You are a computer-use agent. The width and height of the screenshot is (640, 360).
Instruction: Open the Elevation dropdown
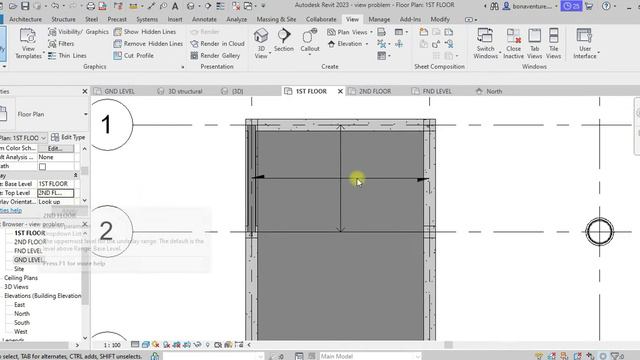click(x=348, y=44)
